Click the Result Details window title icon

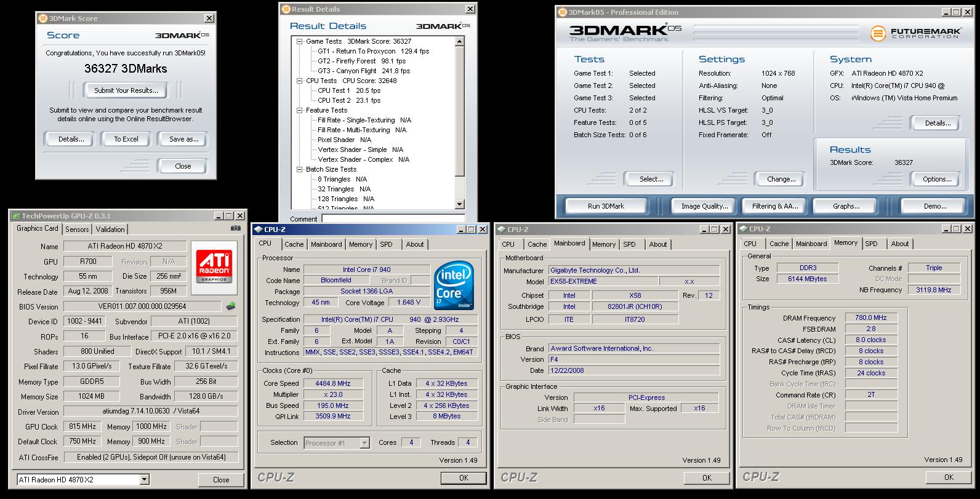(285, 9)
